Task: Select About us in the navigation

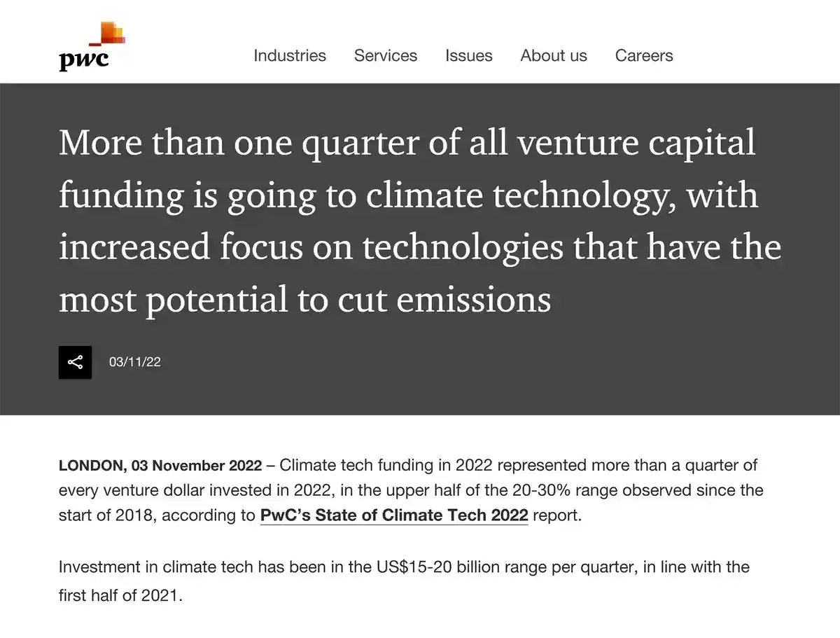Action: (554, 56)
